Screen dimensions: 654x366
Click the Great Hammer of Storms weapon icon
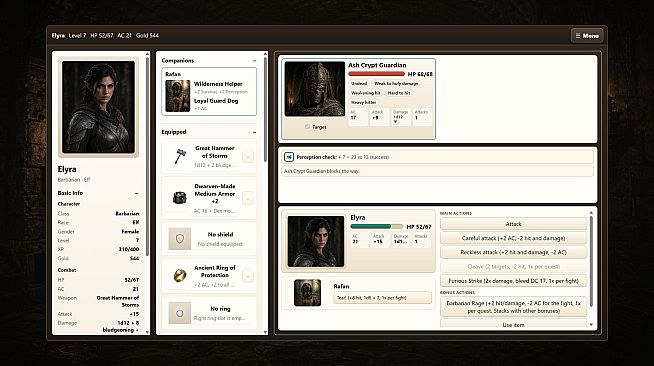click(x=180, y=156)
